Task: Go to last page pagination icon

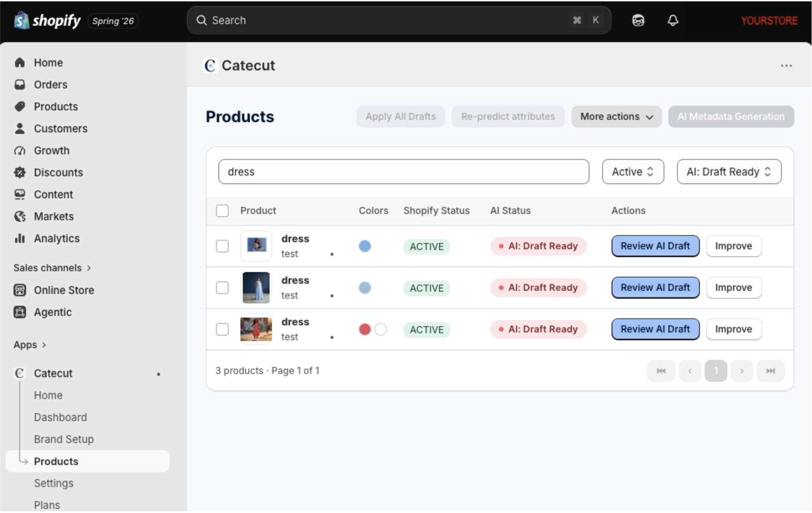Action: pyautogui.click(x=770, y=371)
